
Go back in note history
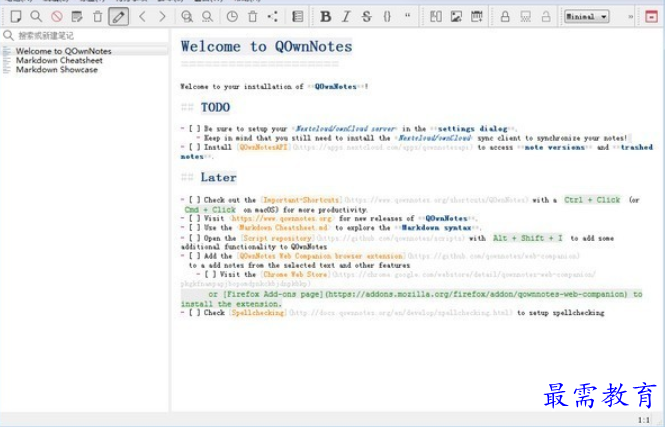click(x=142, y=17)
